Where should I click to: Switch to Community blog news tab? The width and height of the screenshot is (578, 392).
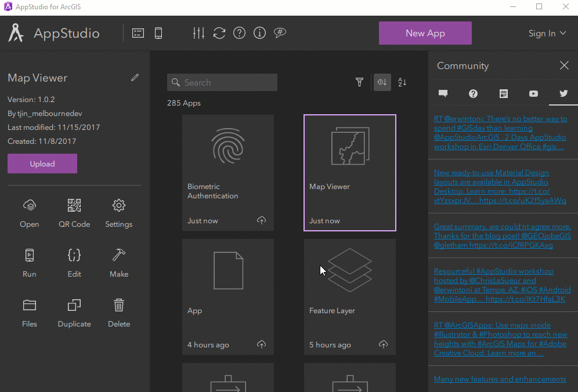pyautogui.click(x=504, y=93)
